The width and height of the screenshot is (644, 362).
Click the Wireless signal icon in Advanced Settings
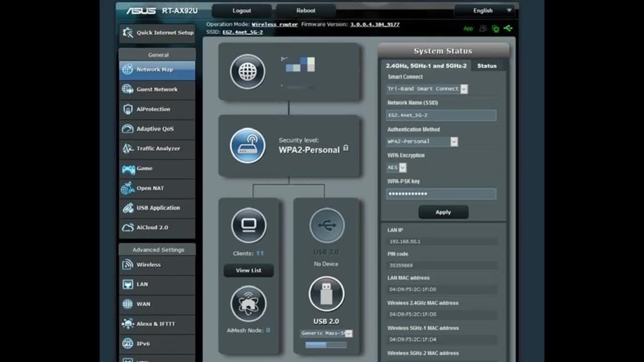[128, 264]
